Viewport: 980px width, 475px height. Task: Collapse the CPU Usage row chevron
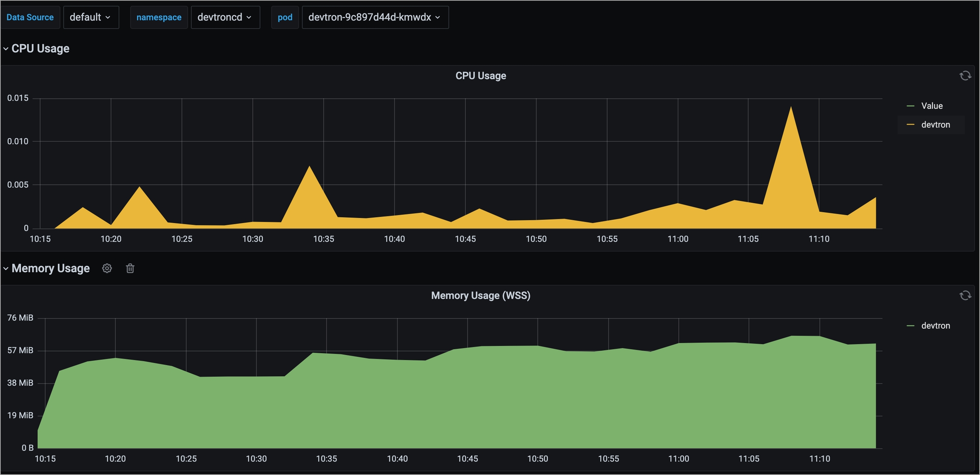(x=6, y=49)
